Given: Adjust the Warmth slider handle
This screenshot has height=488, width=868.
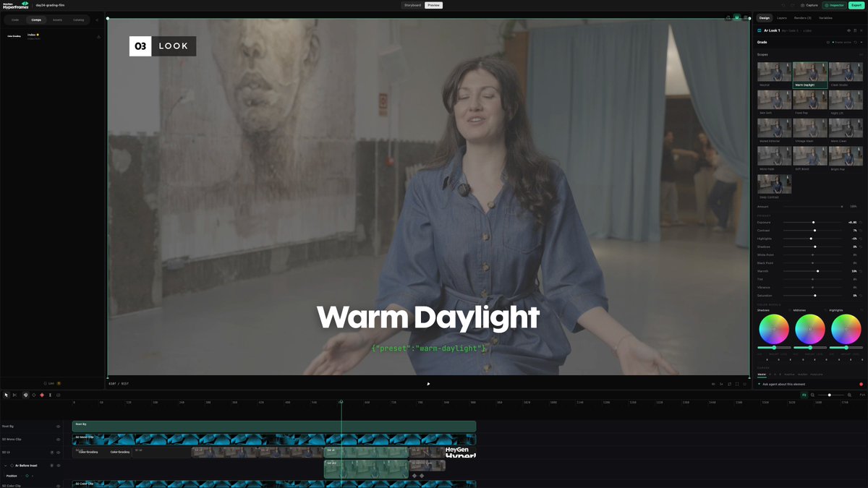Looking at the screenshot, I should click(817, 271).
